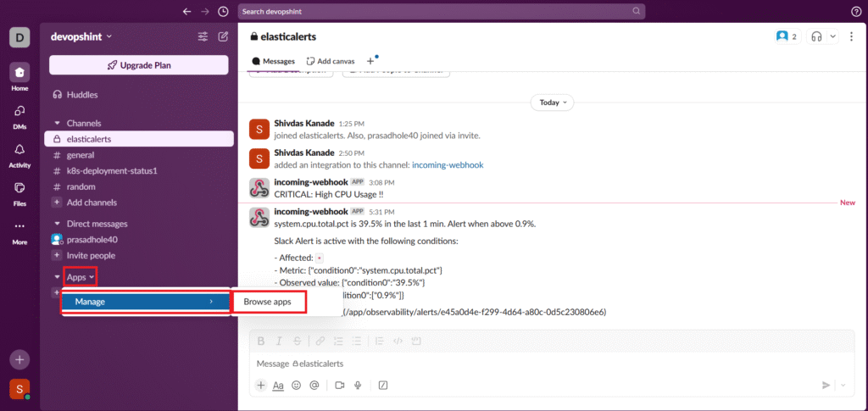The height and width of the screenshot is (411, 868).
Task: Add a new tab with plus
Action: [x=370, y=61]
